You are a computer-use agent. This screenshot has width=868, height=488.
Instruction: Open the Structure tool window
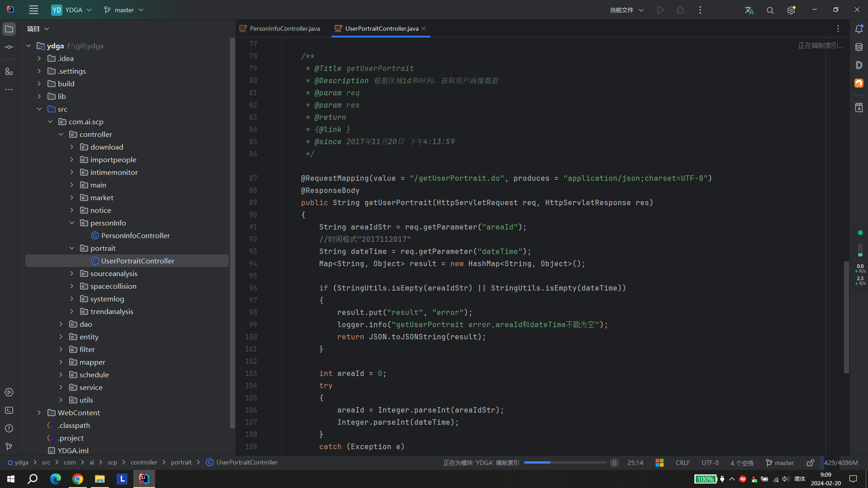9,71
